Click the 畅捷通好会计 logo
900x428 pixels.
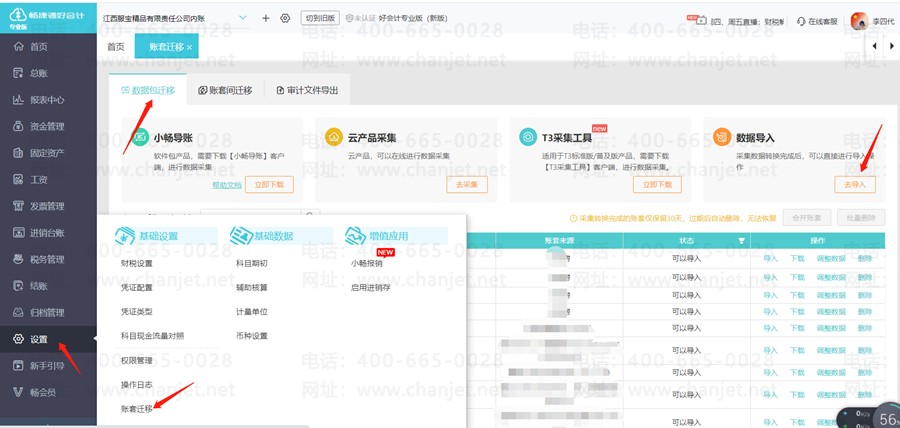click(48, 17)
